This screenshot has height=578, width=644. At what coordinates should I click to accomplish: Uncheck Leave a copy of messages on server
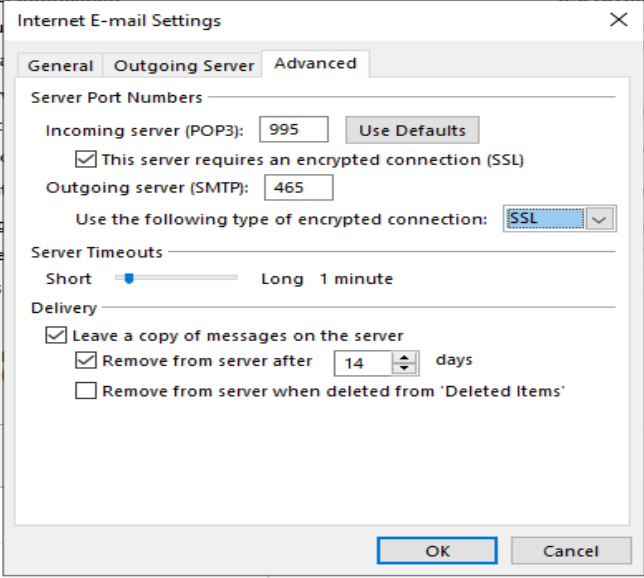pyautogui.click(x=55, y=336)
